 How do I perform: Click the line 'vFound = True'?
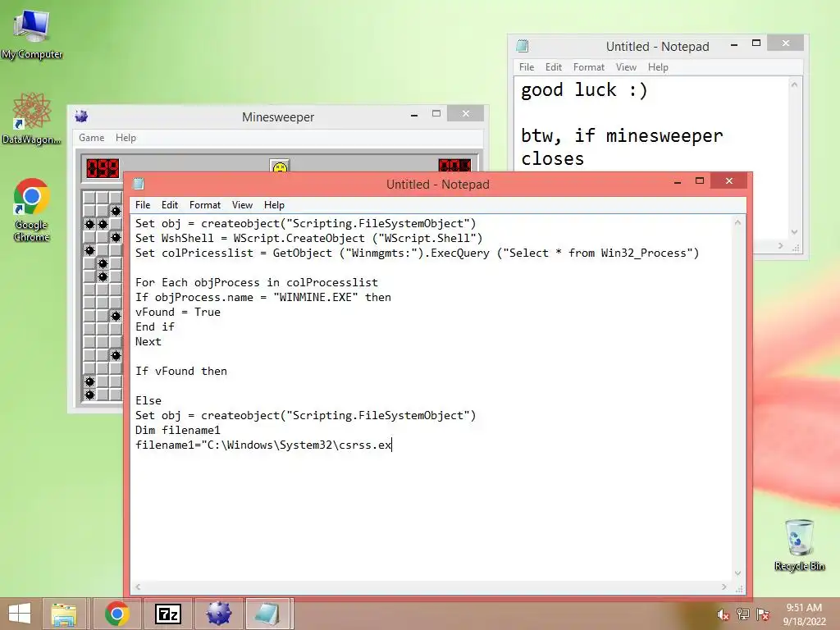[x=178, y=313]
